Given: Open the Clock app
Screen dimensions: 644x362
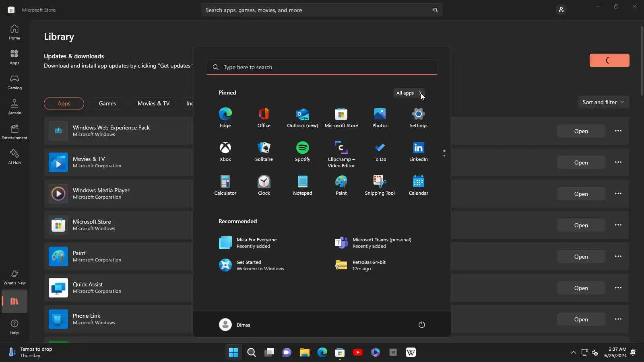Looking at the screenshot, I should (264, 185).
